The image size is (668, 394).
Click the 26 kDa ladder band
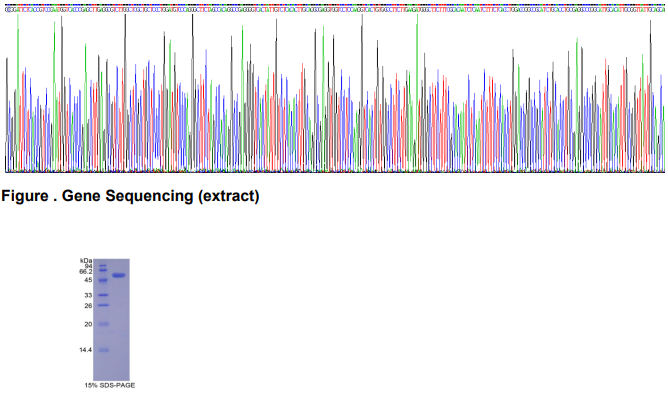click(x=103, y=305)
